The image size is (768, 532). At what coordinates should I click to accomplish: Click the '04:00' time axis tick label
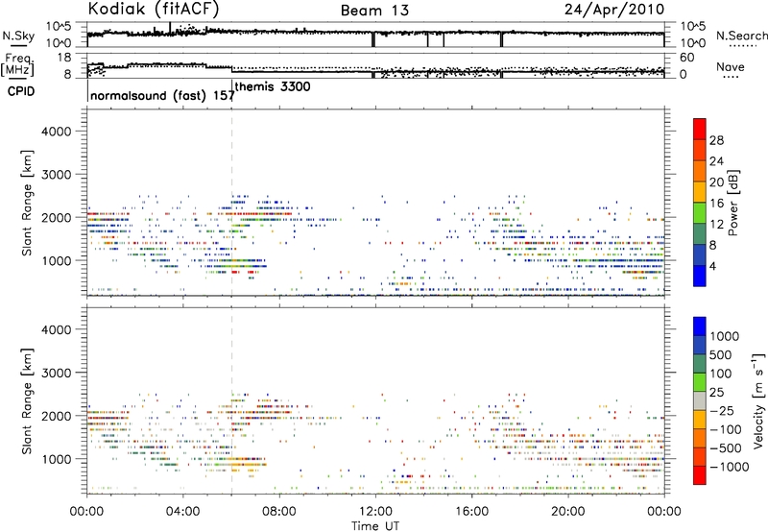[x=182, y=512]
